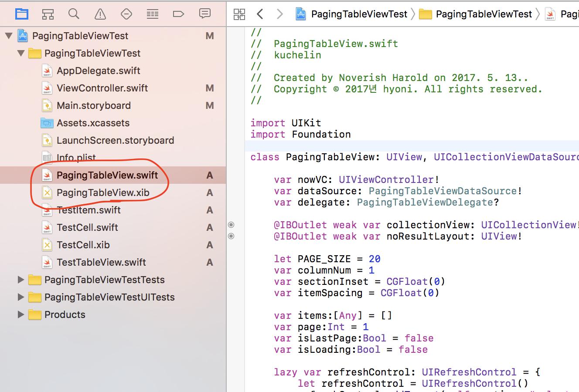
Task: Show the Issue navigator
Action: (100, 14)
